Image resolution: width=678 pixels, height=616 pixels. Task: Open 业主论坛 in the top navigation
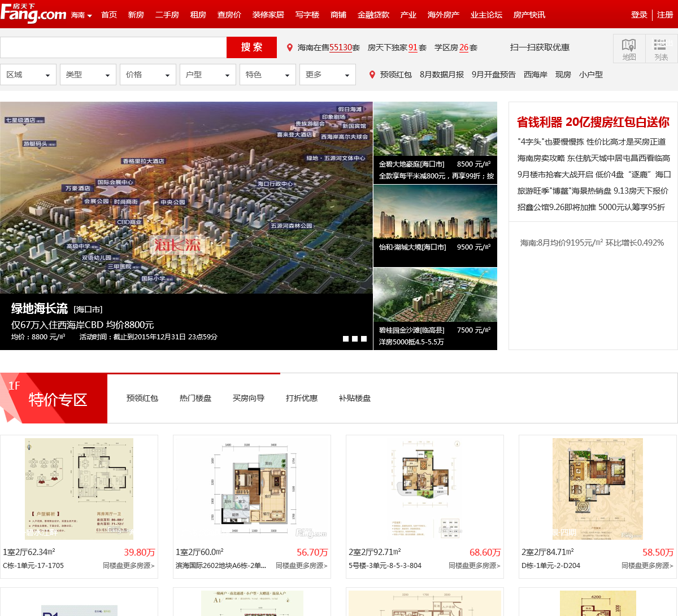tap(486, 15)
